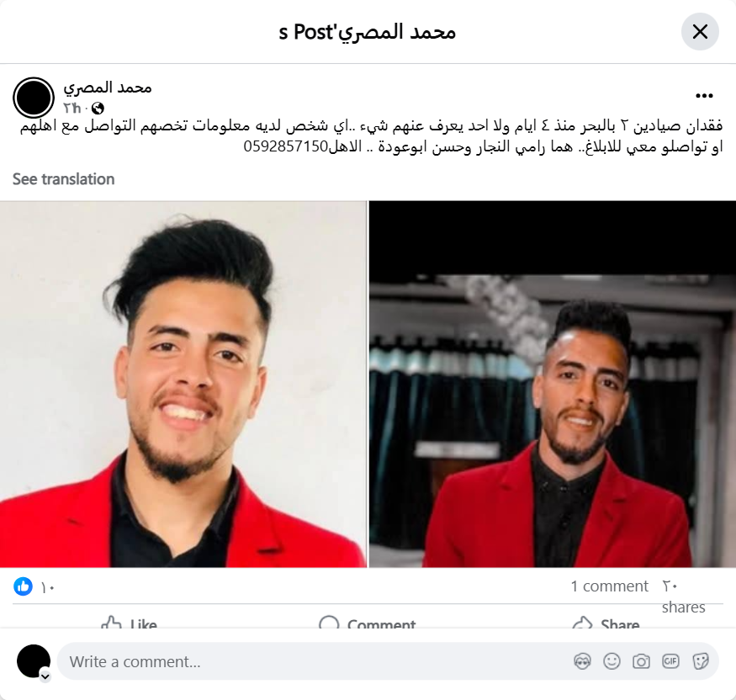
Task: View the 1 comment link
Action: [x=609, y=586]
